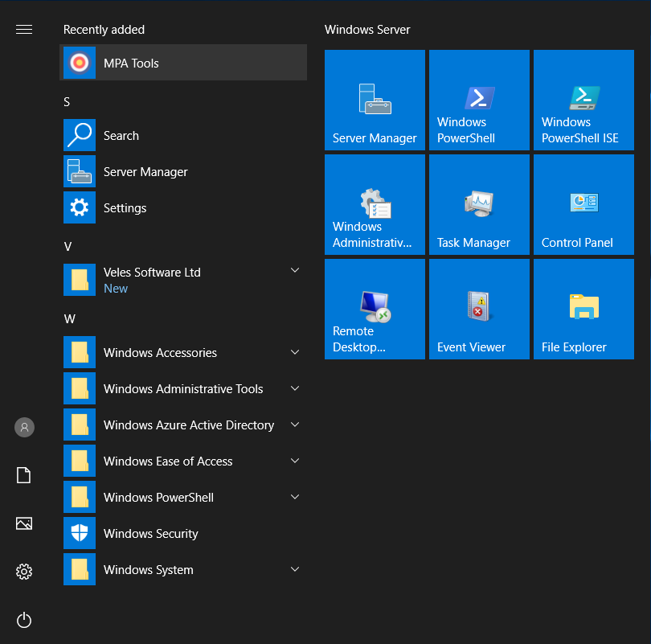This screenshot has height=644, width=651.
Task: Click the user account avatar icon
Action: [24, 427]
